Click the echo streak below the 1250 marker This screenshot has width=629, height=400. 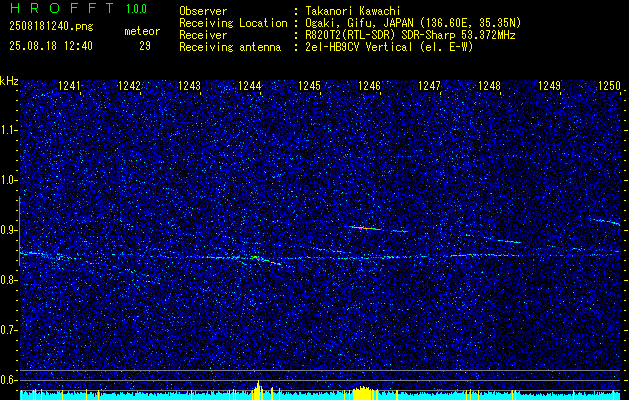(x=605, y=221)
